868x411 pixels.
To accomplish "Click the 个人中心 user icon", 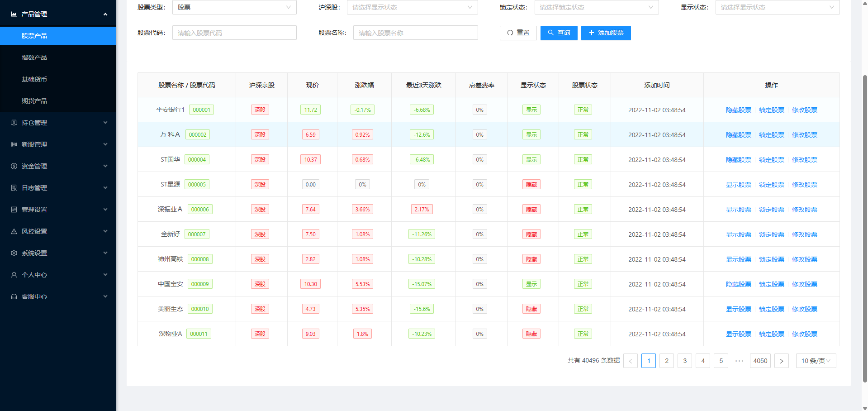I will click(14, 275).
